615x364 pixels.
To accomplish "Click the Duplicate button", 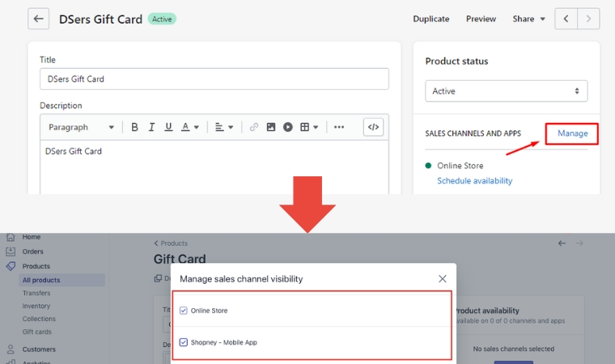I will point(431,19).
